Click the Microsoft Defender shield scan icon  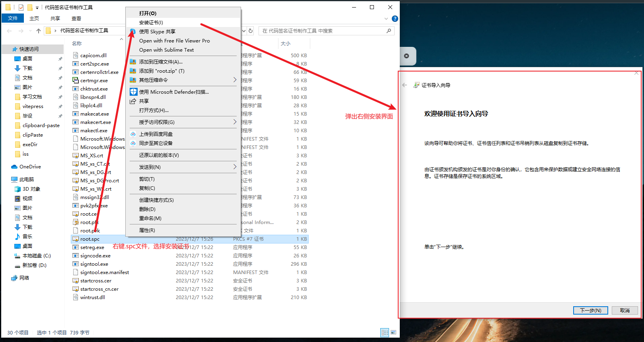pos(133,92)
